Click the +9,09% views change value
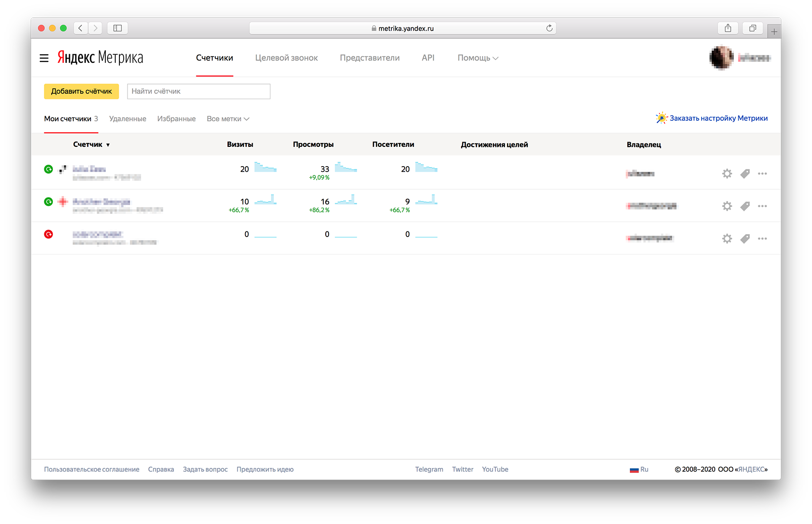 coord(319,177)
